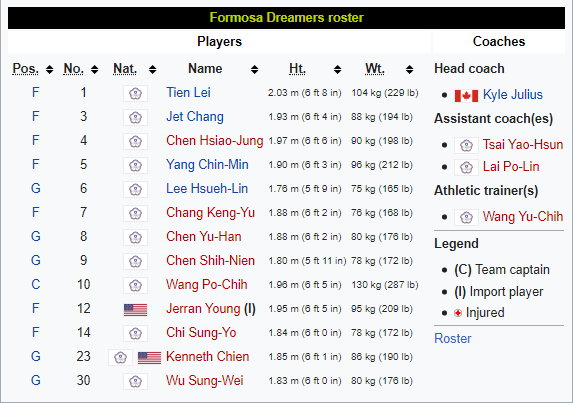Sort the table by Pos. column arrows
The image size is (573, 403).
tap(49, 69)
